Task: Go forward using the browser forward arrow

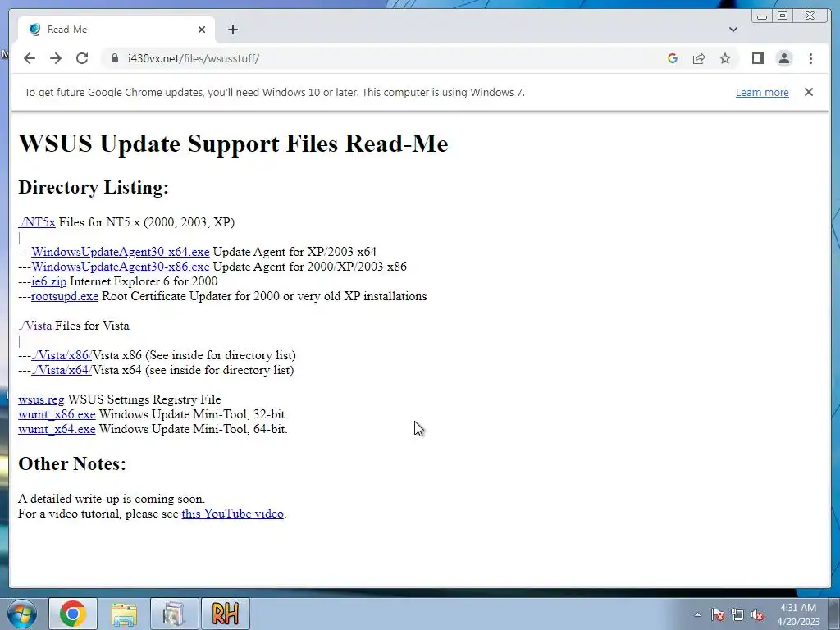Action: click(x=56, y=58)
